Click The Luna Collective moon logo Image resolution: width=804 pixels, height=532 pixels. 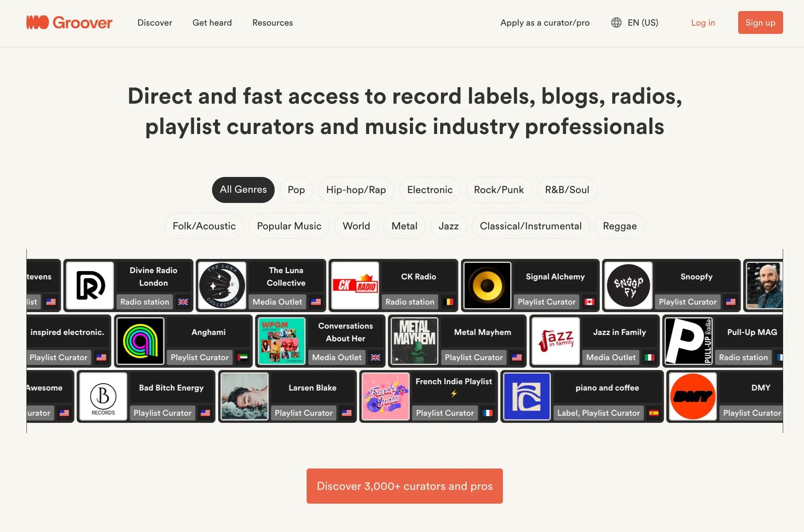(222, 286)
